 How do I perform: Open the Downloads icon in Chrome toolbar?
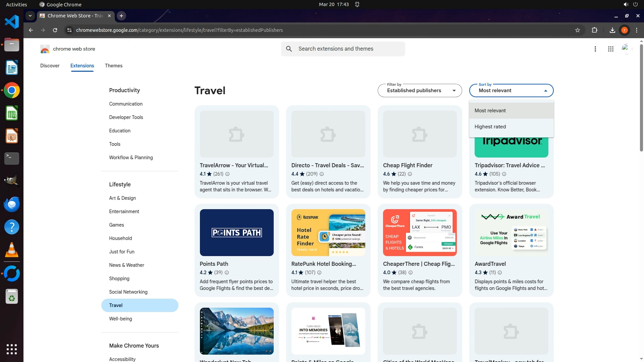click(x=612, y=30)
